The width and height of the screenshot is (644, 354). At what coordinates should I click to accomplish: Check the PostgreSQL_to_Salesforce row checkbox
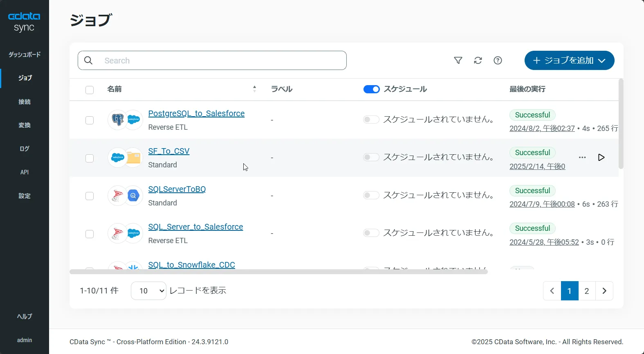click(x=90, y=120)
